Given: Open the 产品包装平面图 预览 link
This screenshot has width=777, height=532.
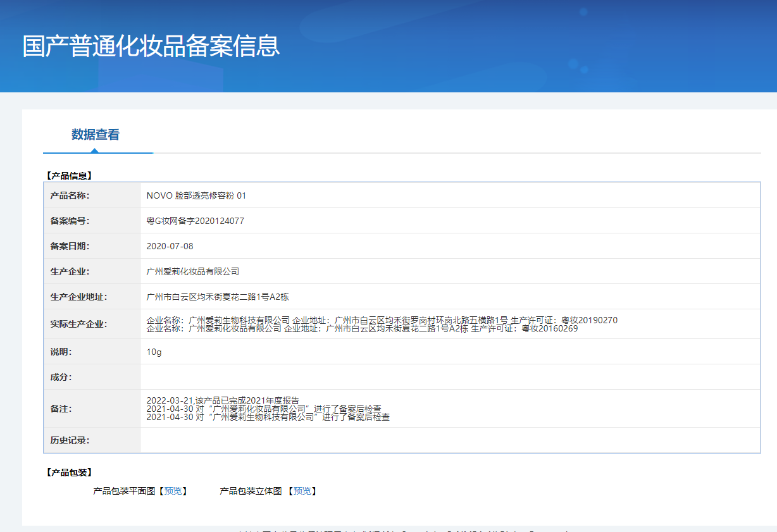Looking at the screenshot, I should pos(171,491).
